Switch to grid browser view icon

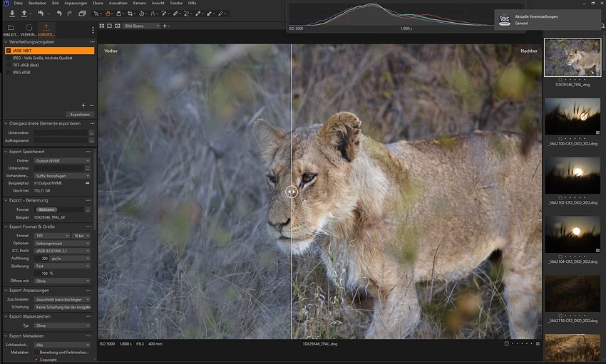coord(102,26)
